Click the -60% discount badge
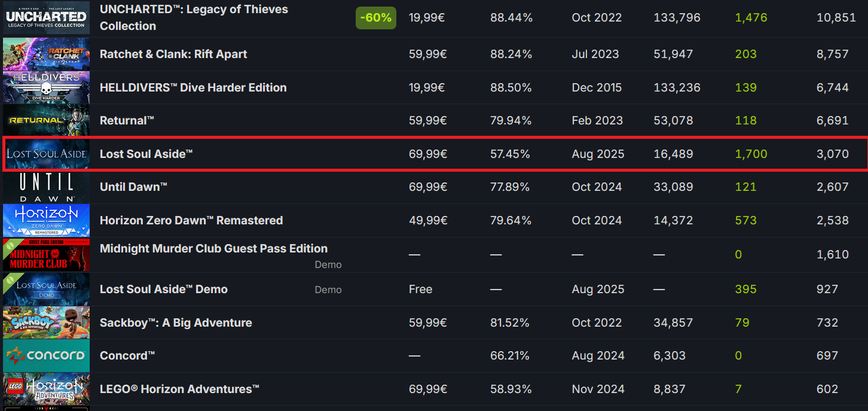 click(x=376, y=18)
